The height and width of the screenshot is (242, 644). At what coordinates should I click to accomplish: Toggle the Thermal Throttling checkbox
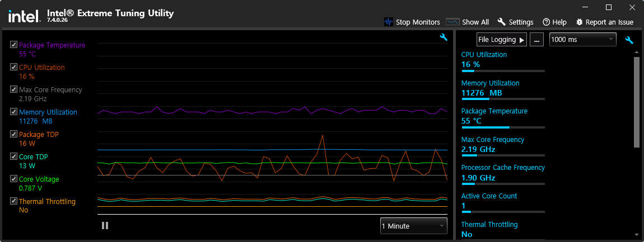coord(13,201)
